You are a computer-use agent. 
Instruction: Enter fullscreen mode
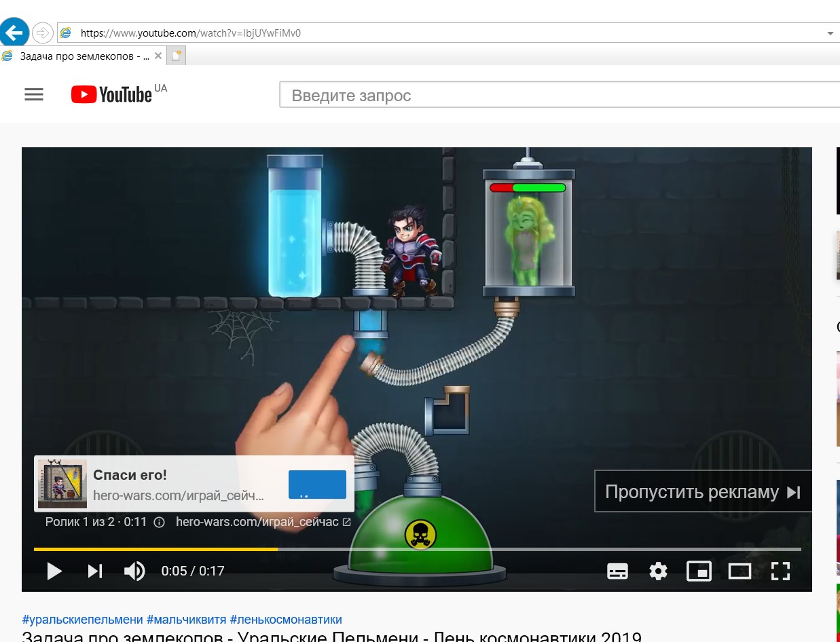(781, 571)
